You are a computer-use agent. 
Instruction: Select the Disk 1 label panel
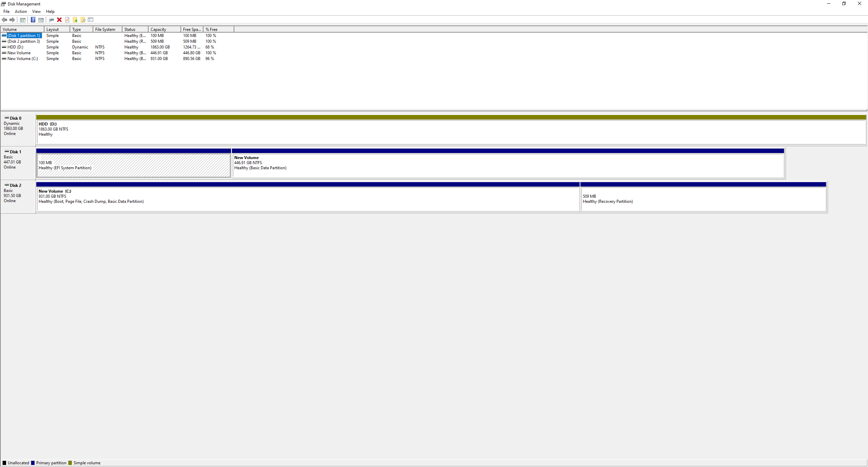[18, 162]
